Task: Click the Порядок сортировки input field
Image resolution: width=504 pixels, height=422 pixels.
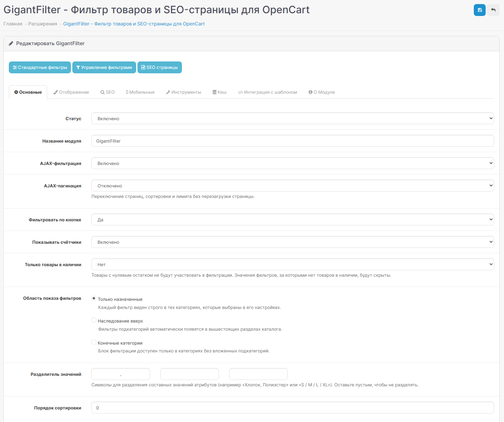Action: [x=293, y=408]
